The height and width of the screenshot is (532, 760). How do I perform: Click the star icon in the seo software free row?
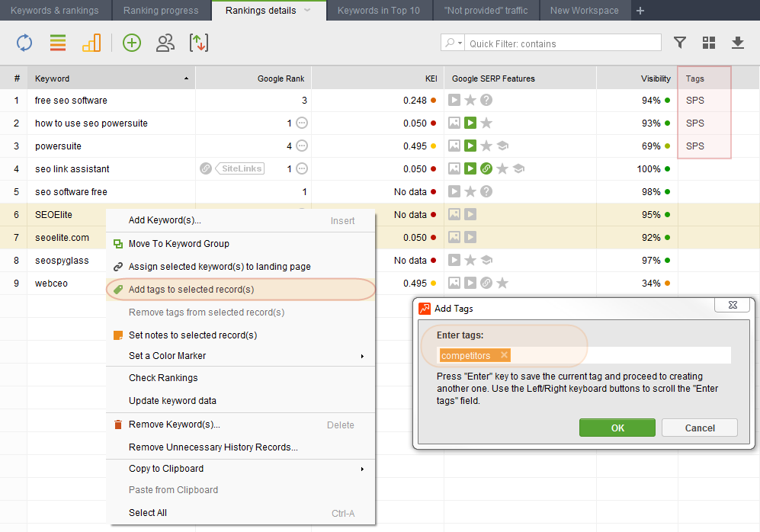click(470, 192)
